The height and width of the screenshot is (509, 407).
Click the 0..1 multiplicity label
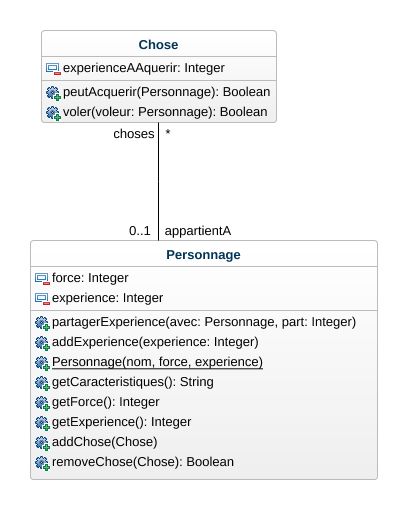(140, 231)
